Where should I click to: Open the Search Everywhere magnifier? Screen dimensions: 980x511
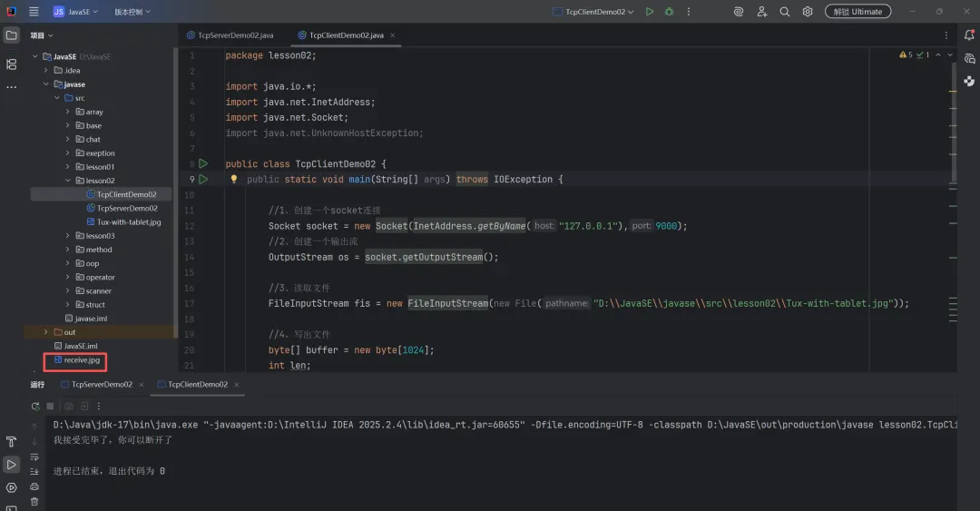[x=784, y=12]
